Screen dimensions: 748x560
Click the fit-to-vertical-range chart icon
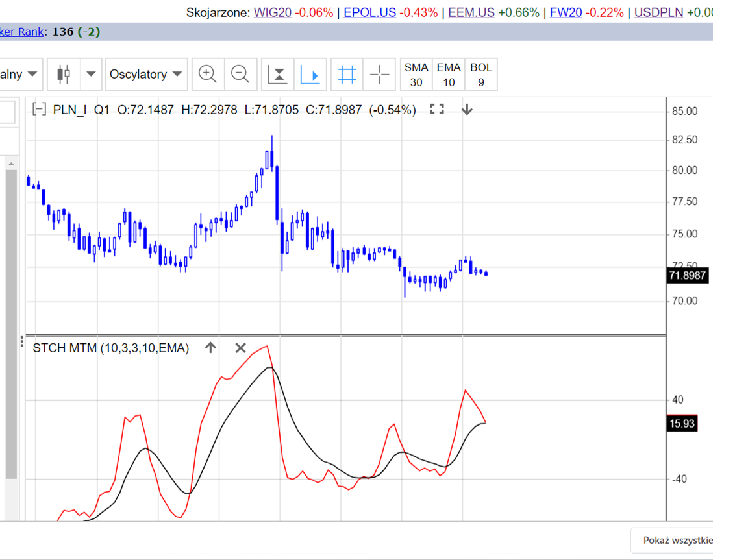pyautogui.click(x=278, y=75)
